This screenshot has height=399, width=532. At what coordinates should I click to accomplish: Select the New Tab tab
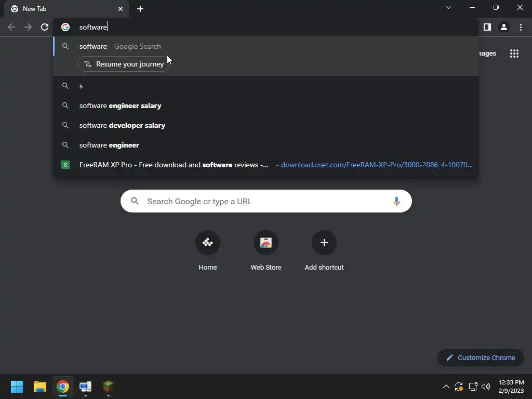pyautogui.click(x=66, y=9)
